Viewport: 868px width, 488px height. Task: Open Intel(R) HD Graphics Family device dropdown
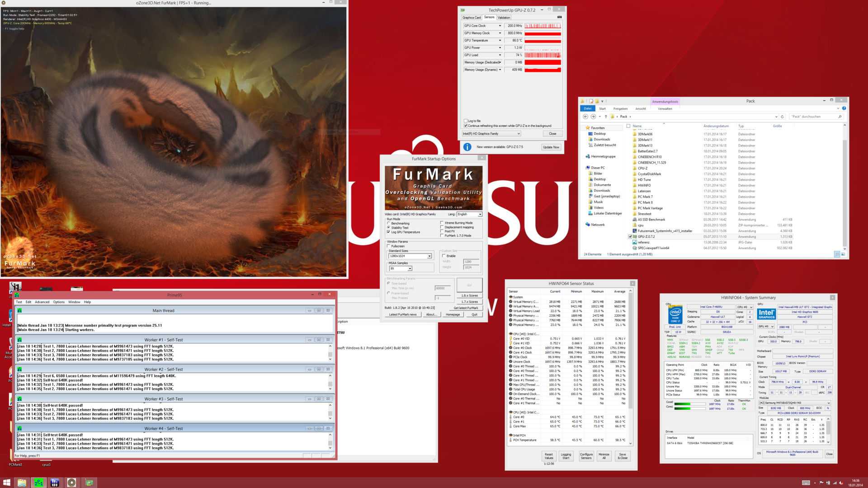(491, 134)
